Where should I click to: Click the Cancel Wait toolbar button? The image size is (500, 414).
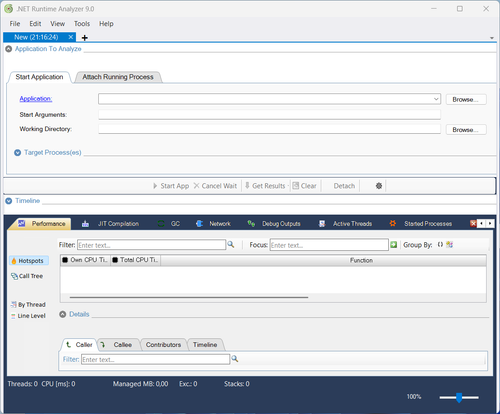[x=215, y=186]
